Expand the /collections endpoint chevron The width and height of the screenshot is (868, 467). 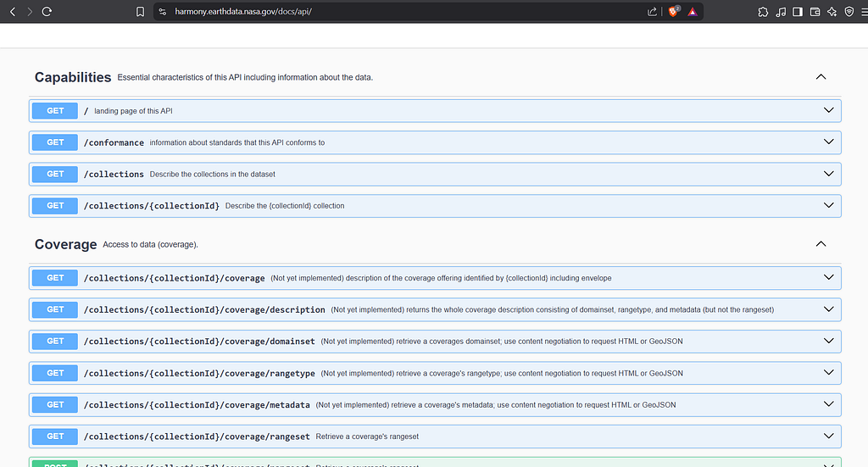pos(829,174)
